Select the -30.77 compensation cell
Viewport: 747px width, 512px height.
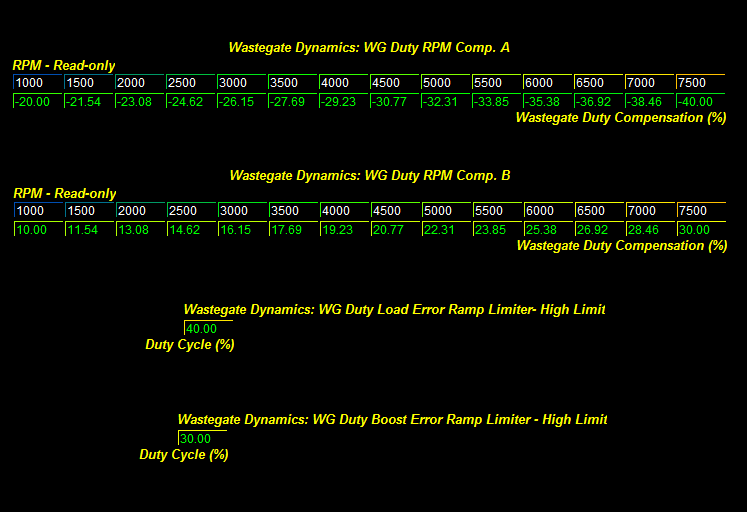(x=395, y=101)
